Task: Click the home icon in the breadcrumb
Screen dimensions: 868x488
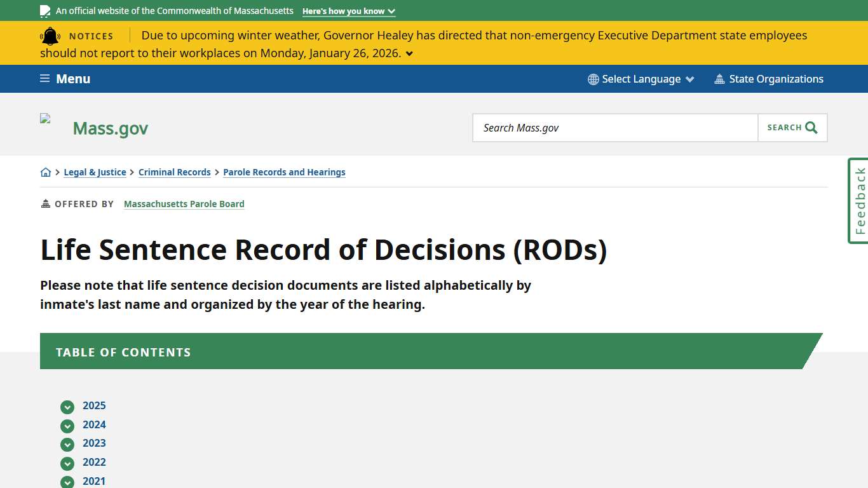Action: click(46, 172)
